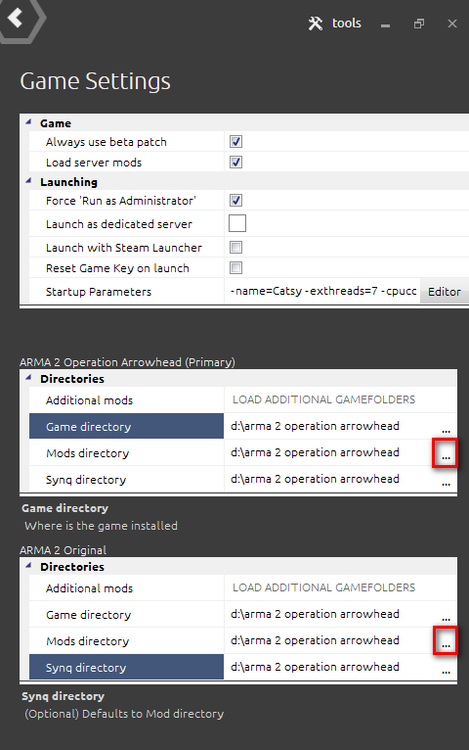This screenshot has width=469, height=750.
Task: Click the Startup Parameters text field
Action: pos(323,291)
